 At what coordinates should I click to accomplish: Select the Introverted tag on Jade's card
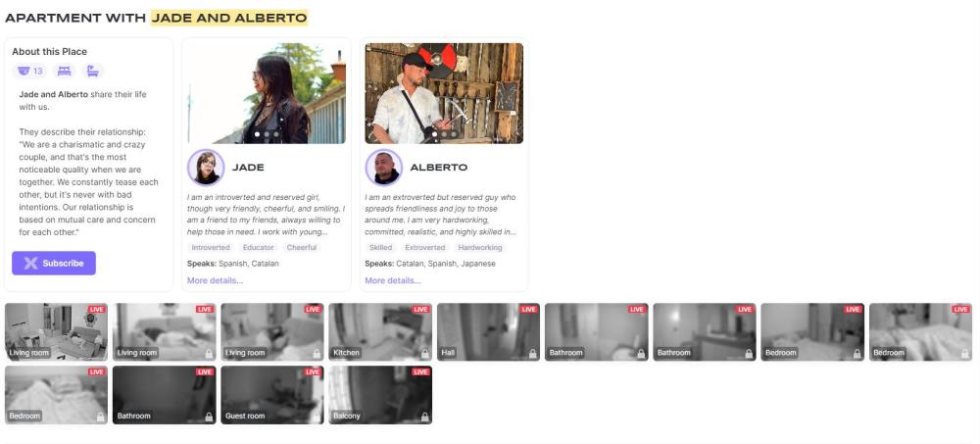pyautogui.click(x=211, y=248)
